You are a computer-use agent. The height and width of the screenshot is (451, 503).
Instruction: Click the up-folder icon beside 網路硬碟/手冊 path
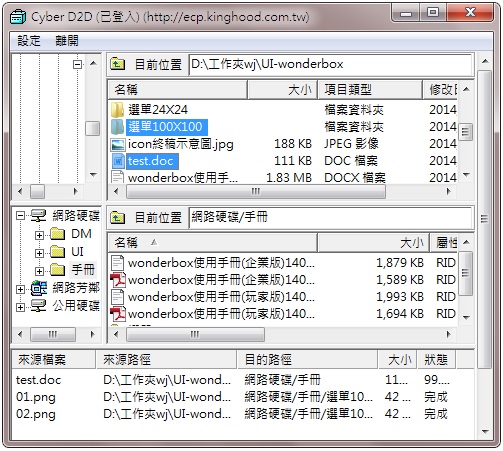[x=117, y=217]
